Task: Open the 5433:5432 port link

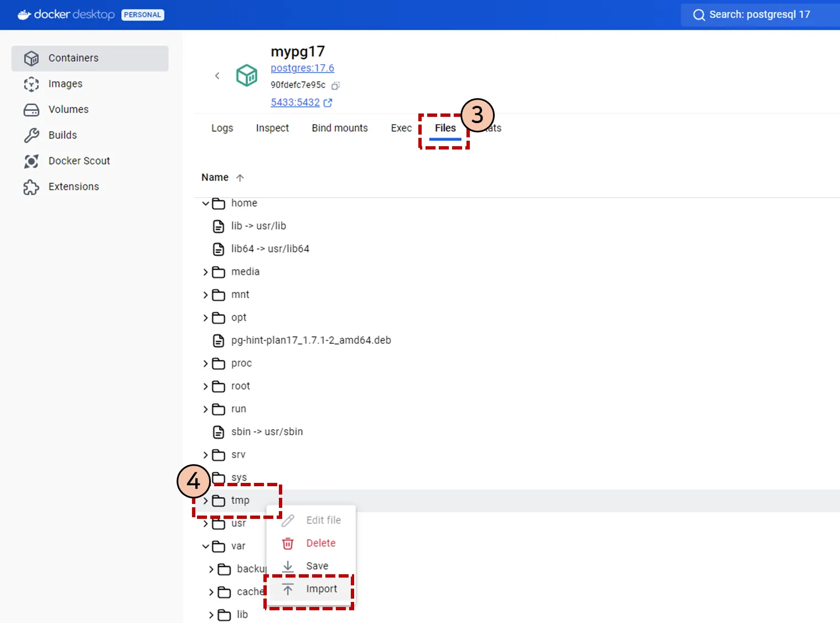Action: coord(295,102)
